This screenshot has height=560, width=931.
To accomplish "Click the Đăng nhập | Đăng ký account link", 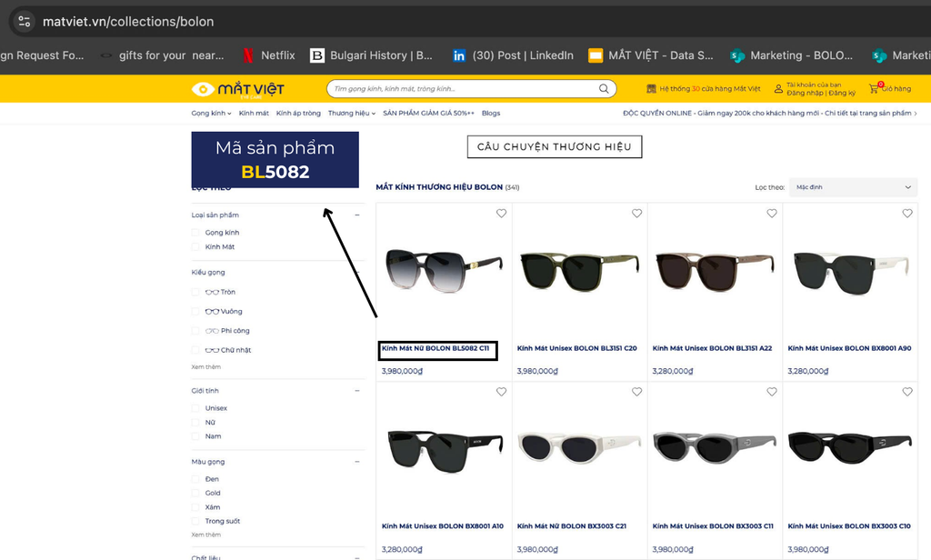I will (x=821, y=94).
